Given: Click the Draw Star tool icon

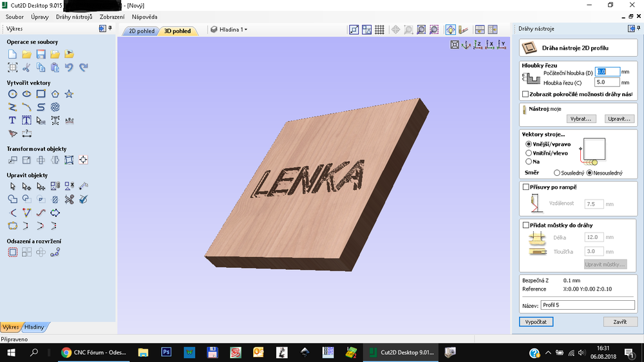Looking at the screenshot, I should (69, 94).
